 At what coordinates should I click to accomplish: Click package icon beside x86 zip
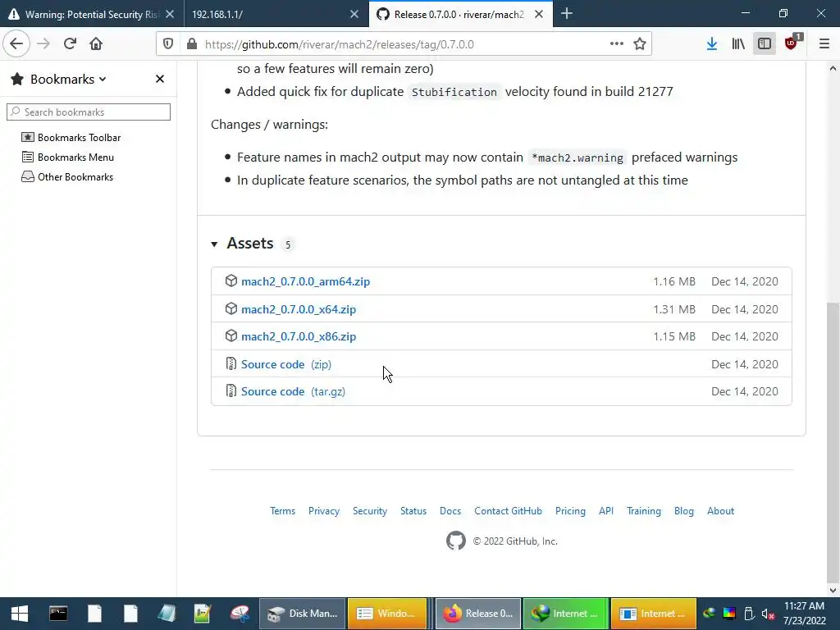pos(231,336)
